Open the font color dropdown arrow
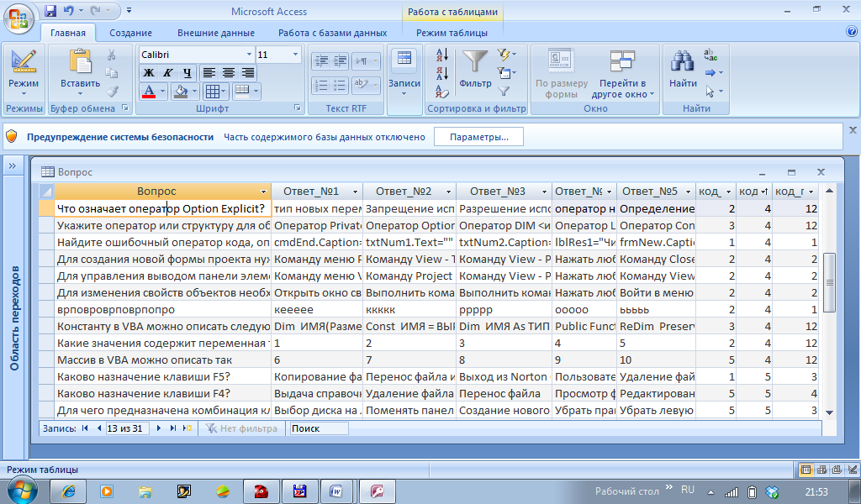861x504 pixels. 162,91
